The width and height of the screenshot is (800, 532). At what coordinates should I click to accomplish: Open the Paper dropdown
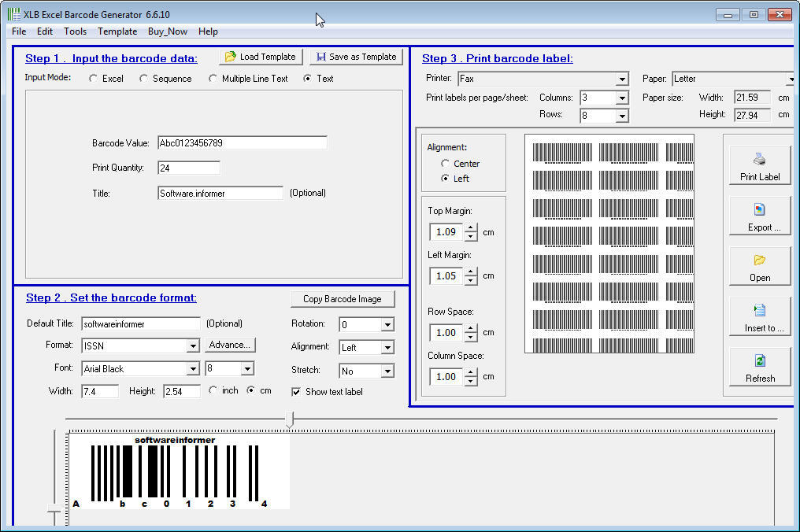(791, 79)
